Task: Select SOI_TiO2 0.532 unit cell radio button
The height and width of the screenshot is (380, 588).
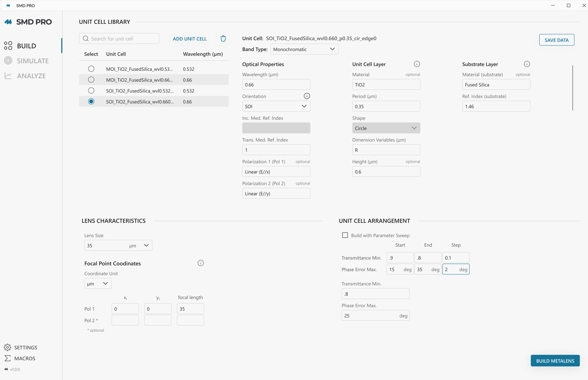Action: coord(91,91)
